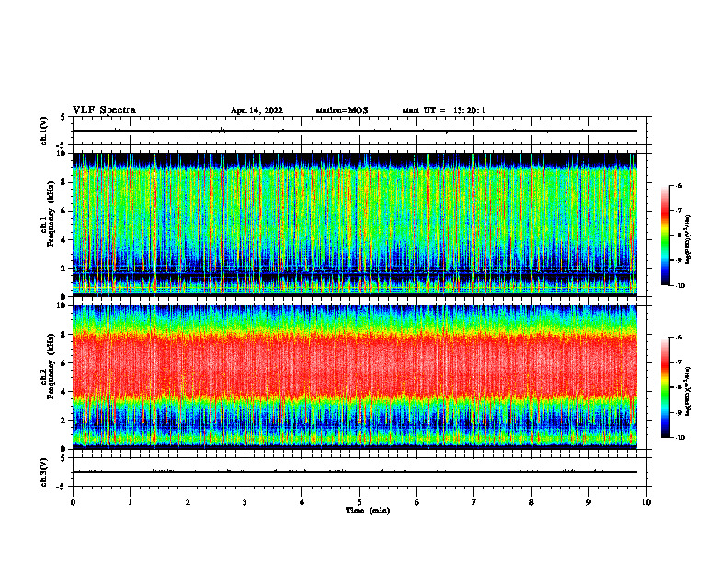The width and height of the screenshot is (728, 563).
Task: Click the "-6" label on ch.1 color bar
Action: point(679,185)
